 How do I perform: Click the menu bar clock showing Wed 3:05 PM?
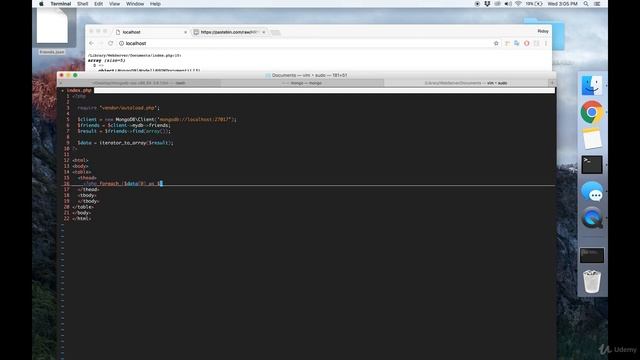(562, 4)
